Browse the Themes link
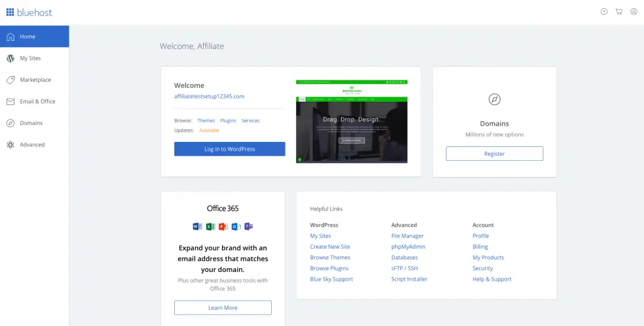644x326 pixels. click(206, 121)
